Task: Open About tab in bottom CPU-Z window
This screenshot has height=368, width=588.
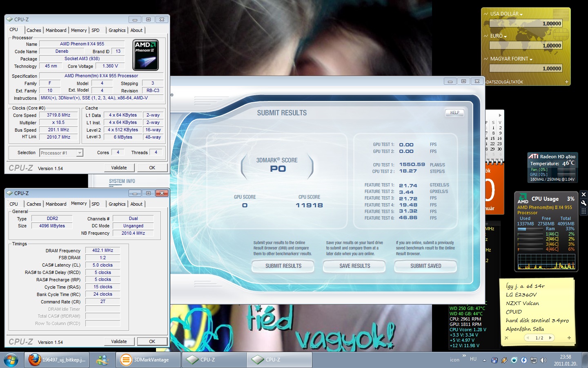Action: click(136, 204)
